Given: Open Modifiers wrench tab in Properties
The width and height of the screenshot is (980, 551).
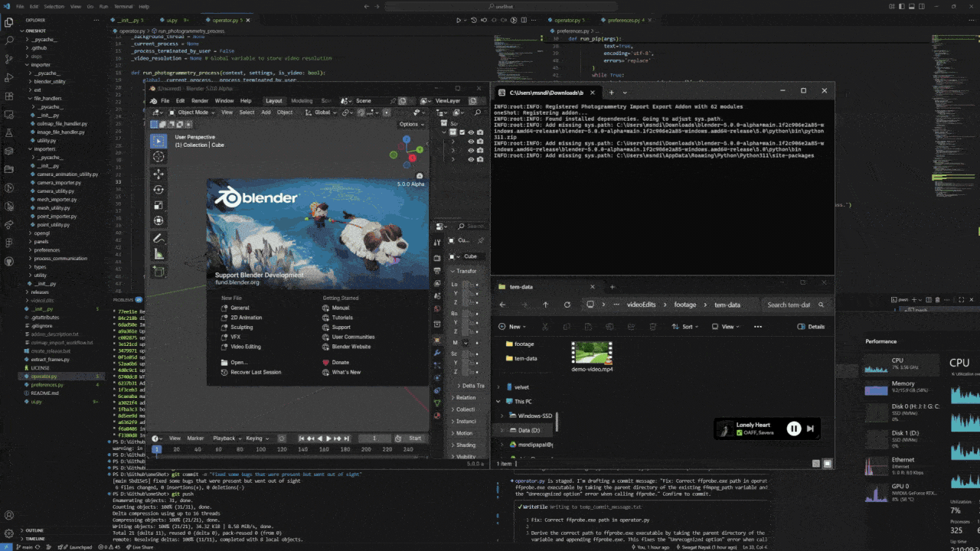Looking at the screenshot, I should click(x=437, y=353).
